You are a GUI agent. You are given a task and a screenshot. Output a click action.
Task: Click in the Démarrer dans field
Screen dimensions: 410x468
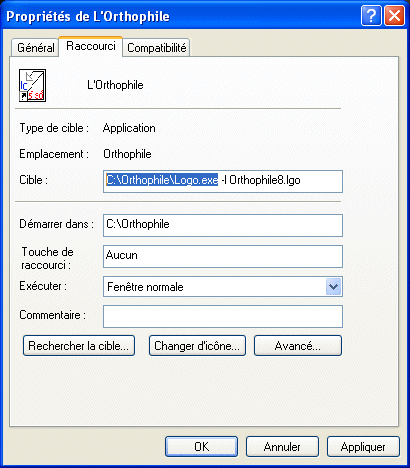[223, 225]
